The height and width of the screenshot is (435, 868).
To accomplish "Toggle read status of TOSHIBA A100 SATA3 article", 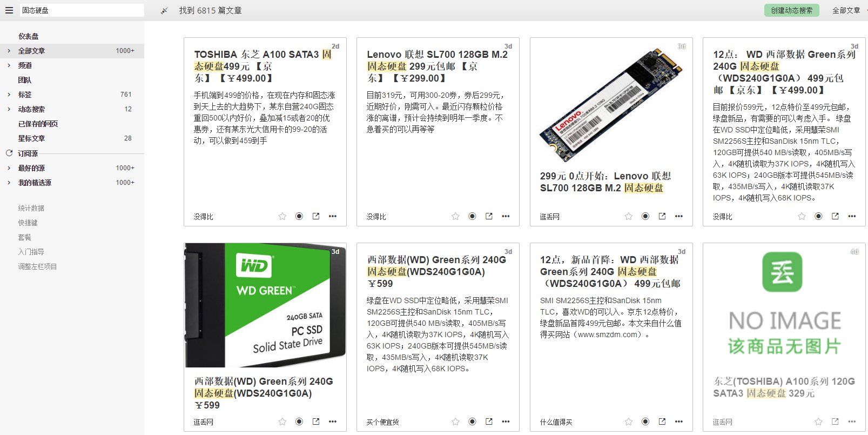I will click(x=299, y=216).
